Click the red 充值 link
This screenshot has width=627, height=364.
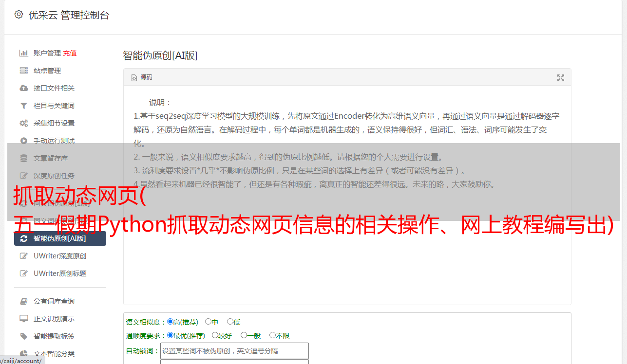coord(70,53)
